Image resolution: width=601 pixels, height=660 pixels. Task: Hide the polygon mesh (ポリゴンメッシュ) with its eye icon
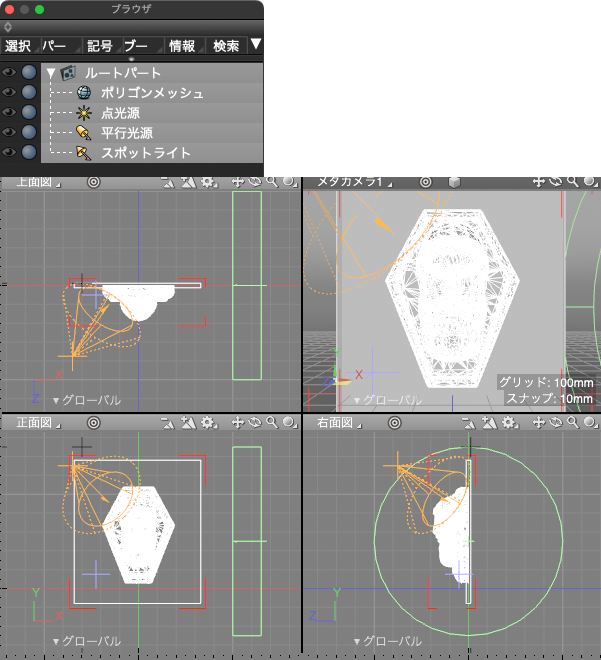[x=9, y=93]
